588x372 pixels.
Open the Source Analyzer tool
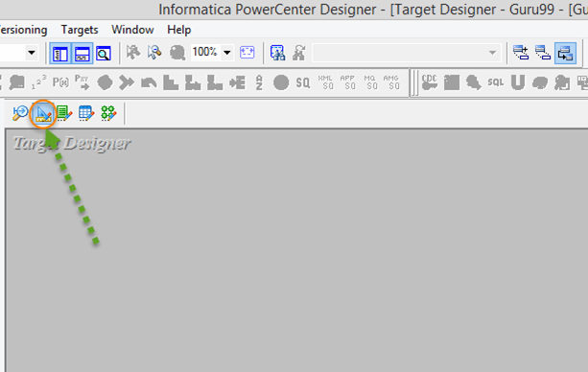20,113
